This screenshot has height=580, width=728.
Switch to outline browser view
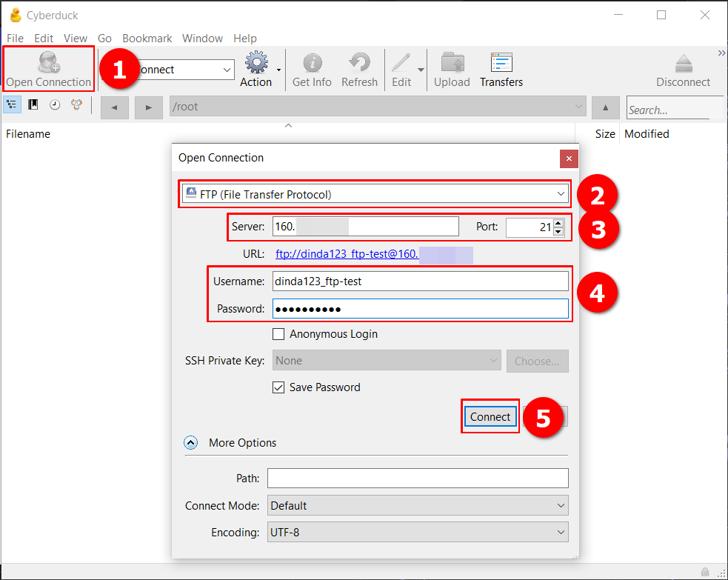pos(12,104)
